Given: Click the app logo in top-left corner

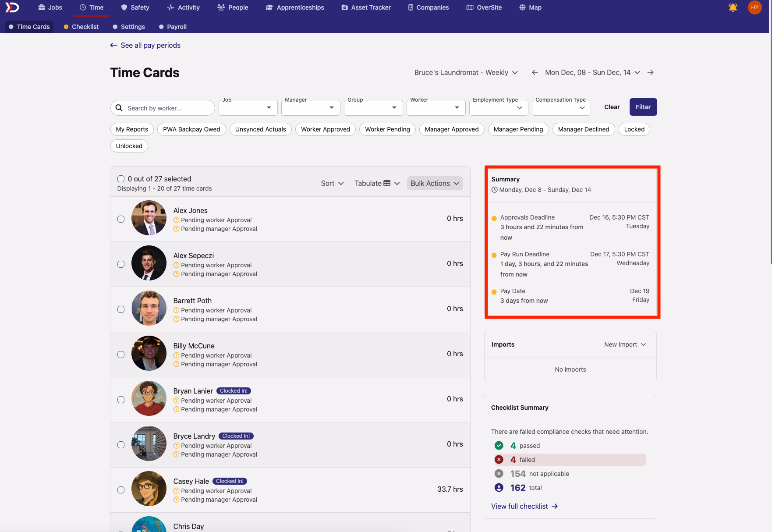Looking at the screenshot, I should (x=12, y=7).
